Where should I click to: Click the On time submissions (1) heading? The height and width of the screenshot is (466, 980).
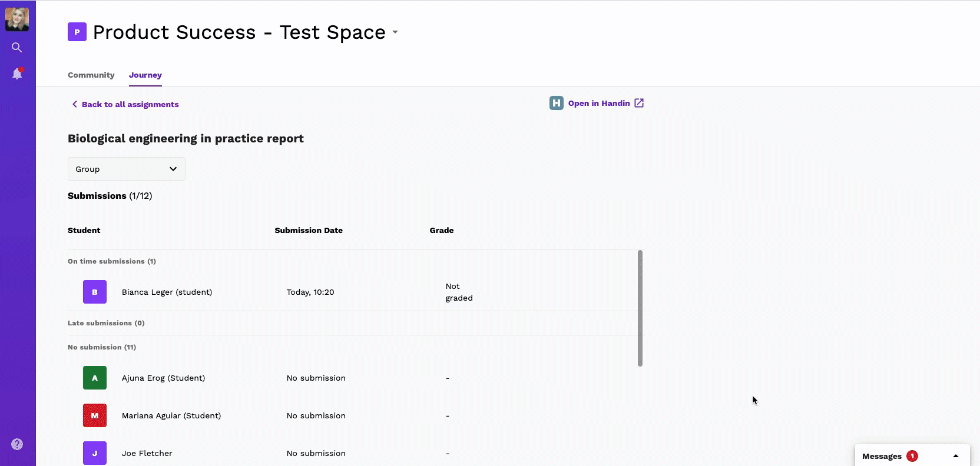point(112,261)
